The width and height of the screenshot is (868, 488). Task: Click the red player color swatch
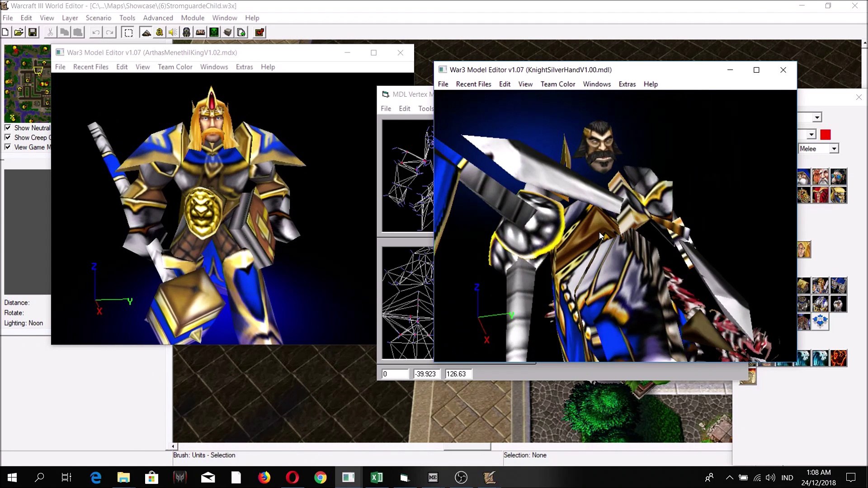coord(826,135)
